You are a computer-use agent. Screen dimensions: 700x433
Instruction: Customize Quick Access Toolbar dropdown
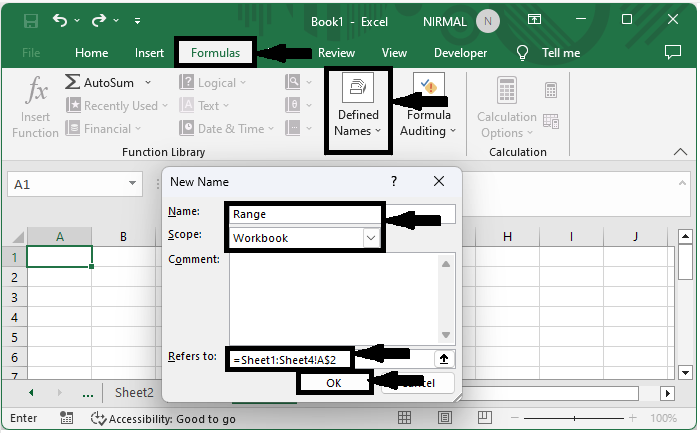click(x=138, y=21)
